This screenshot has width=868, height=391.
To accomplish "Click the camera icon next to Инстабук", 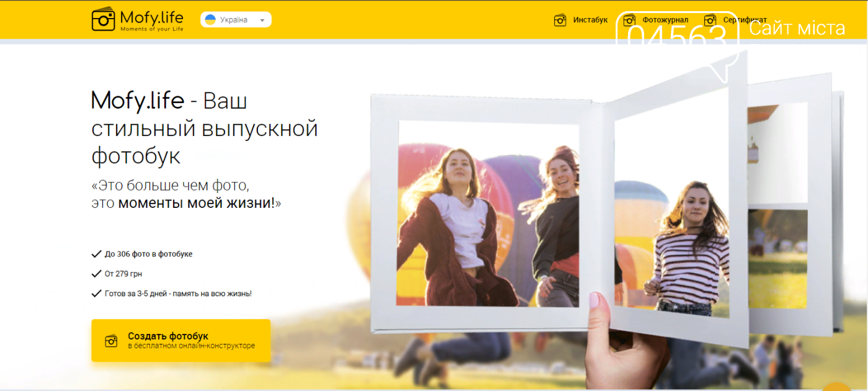I will tap(560, 20).
